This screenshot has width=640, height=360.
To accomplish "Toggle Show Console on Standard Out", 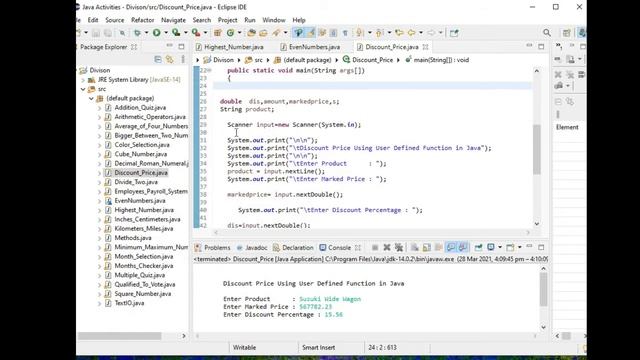I will point(451,247).
